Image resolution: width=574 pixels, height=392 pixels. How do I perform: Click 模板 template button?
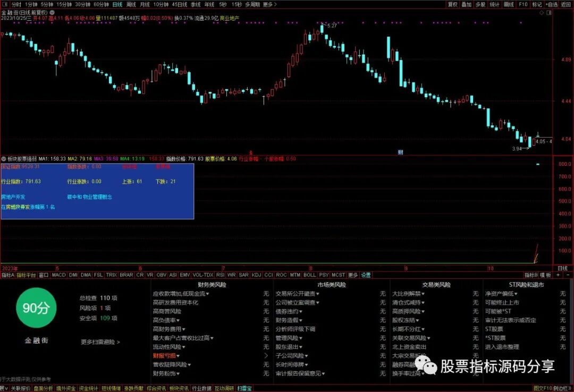546,275
